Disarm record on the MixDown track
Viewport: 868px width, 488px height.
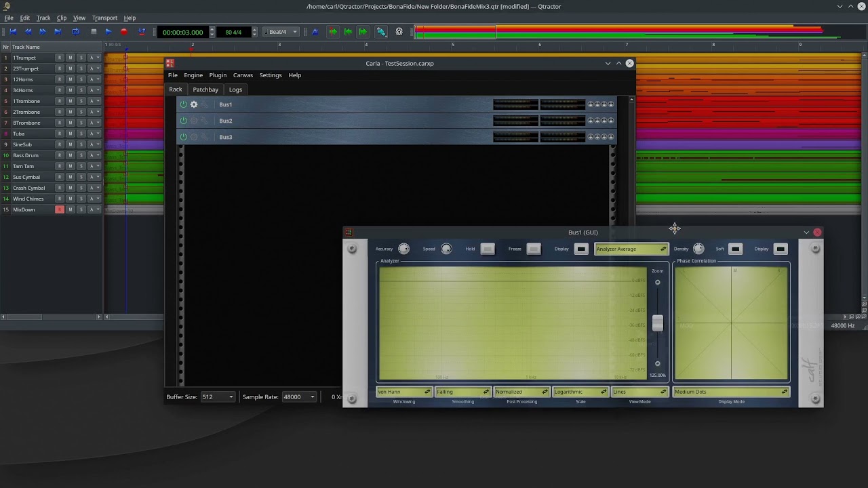pyautogui.click(x=60, y=209)
